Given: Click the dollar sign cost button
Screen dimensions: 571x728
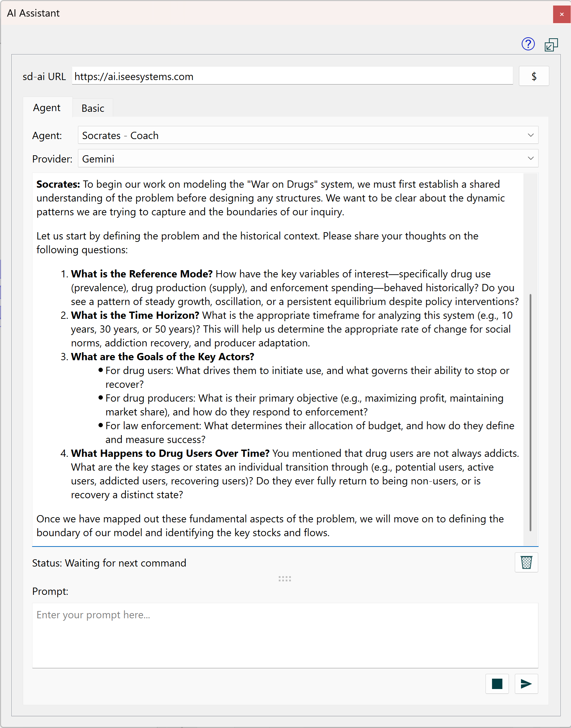Looking at the screenshot, I should click(x=534, y=76).
